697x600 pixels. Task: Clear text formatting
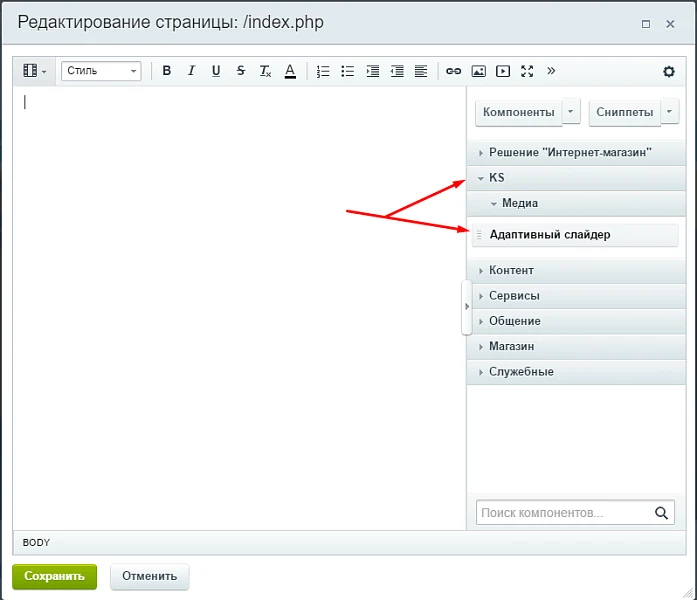pyautogui.click(x=265, y=71)
